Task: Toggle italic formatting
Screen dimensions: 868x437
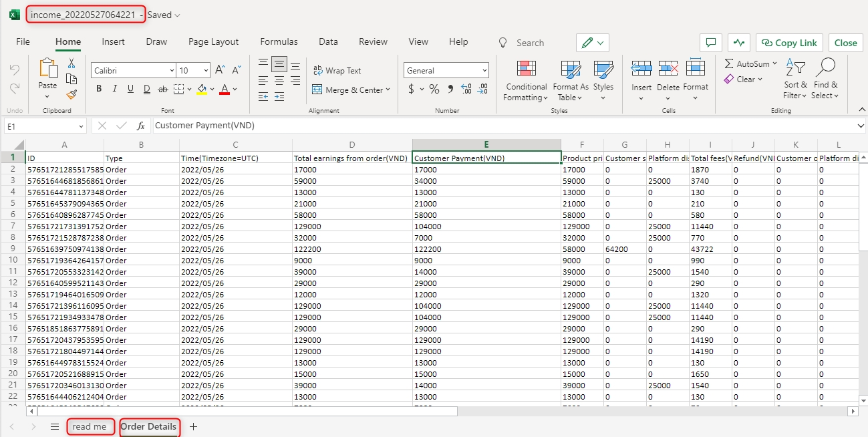Action: point(114,89)
